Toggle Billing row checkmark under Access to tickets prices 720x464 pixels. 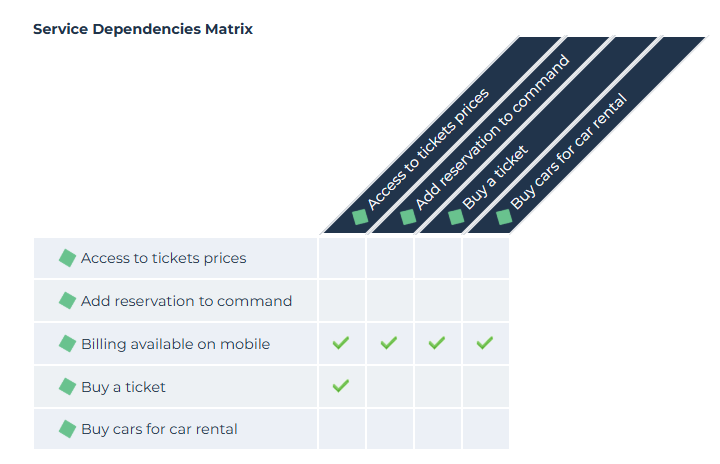tap(341, 343)
